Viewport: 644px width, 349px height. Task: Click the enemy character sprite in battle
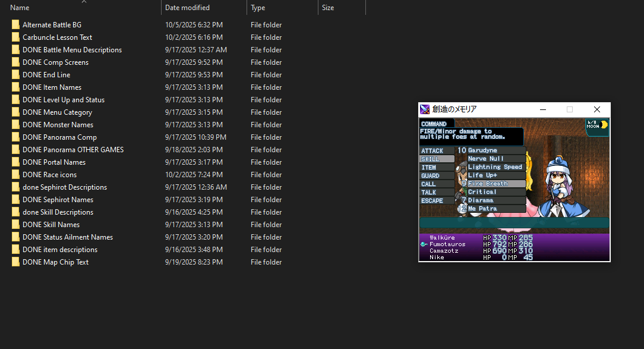pyautogui.click(x=563, y=186)
